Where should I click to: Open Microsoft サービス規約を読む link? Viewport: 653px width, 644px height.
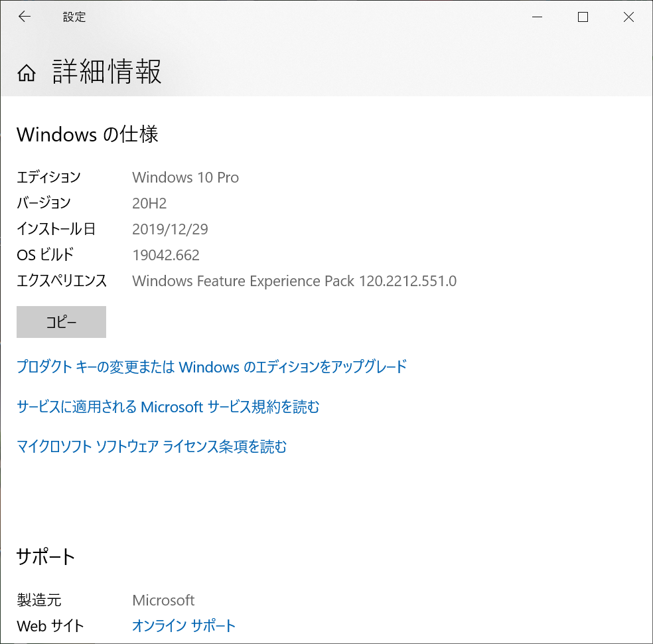168,406
